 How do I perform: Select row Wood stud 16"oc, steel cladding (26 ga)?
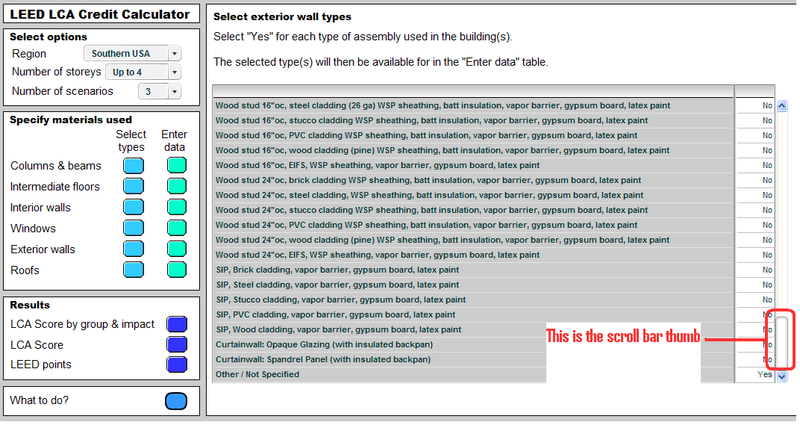(473, 106)
